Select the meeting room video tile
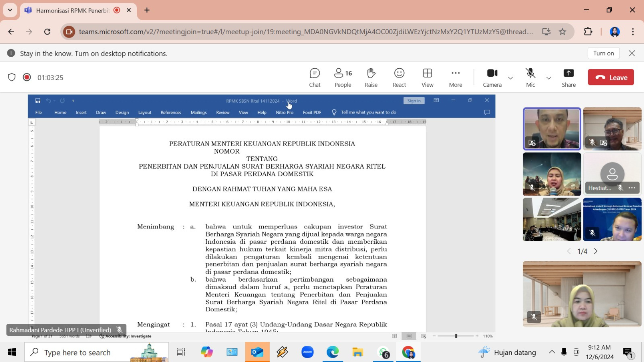Image resolution: width=644 pixels, height=362 pixels. (552, 219)
